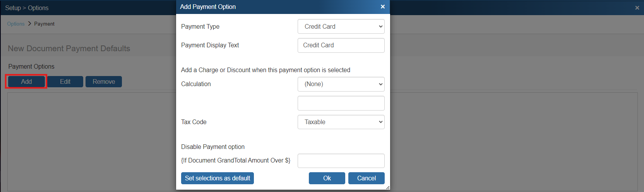Viewport: 644px width, 192px height.
Task: Click the Add payment option button
Action: pyautogui.click(x=26, y=81)
